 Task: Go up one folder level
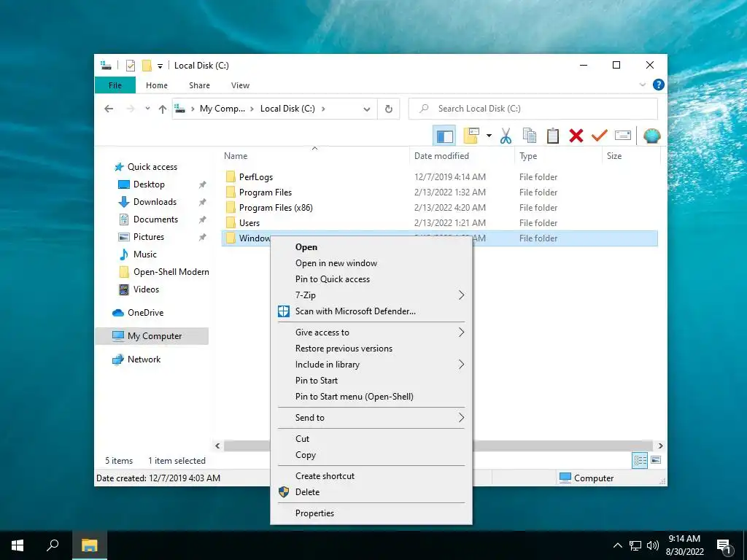[163, 109]
